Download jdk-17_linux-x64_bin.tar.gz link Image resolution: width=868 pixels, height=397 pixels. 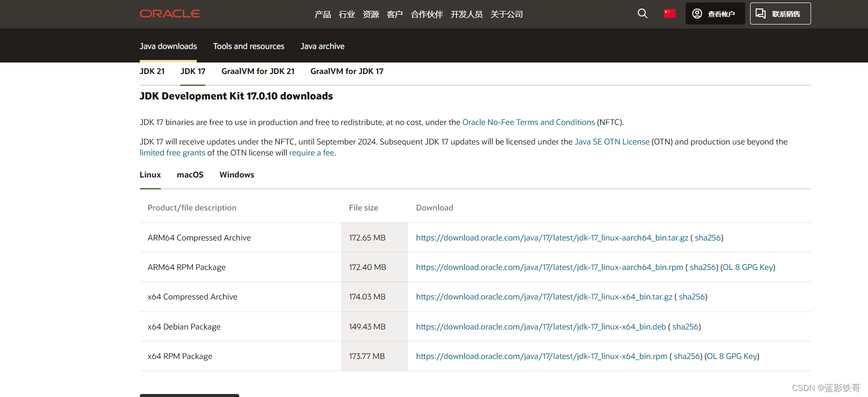coord(544,296)
